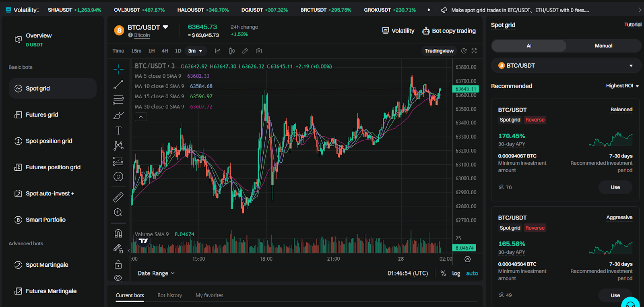This screenshot has height=307, width=644.
Task: Toggle auto scale on chart
Action: (472, 273)
